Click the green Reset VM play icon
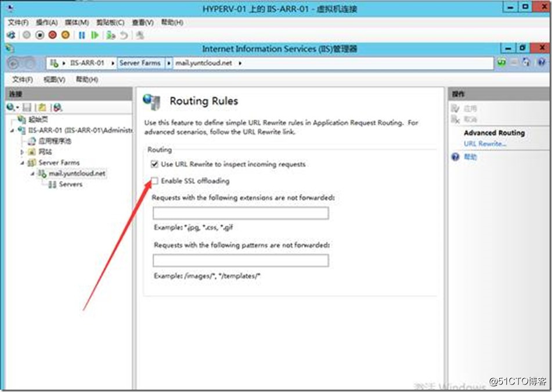552x392 pixels. tap(95, 35)
